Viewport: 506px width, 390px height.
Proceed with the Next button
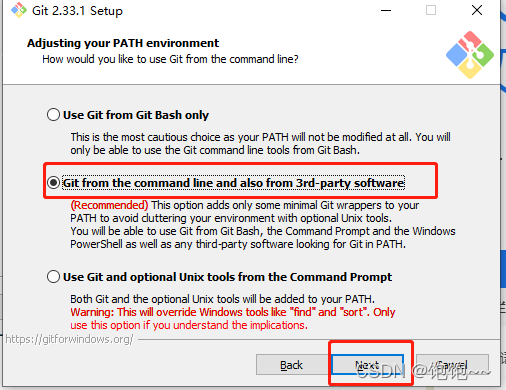tap(367, 365)
